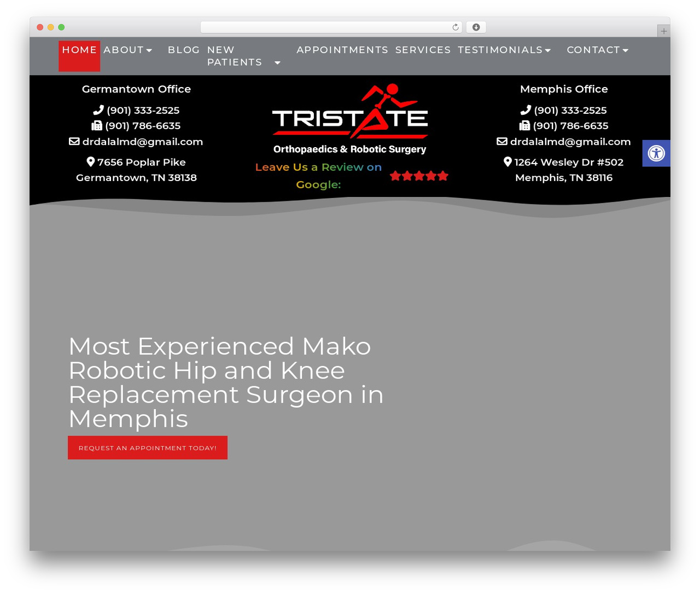Go to the Home menu item

(79, 56)
